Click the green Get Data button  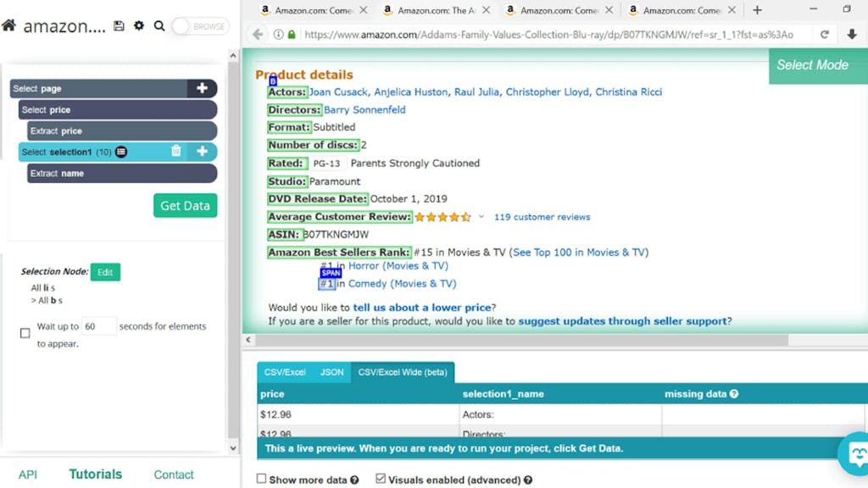(x=186, y=205)
